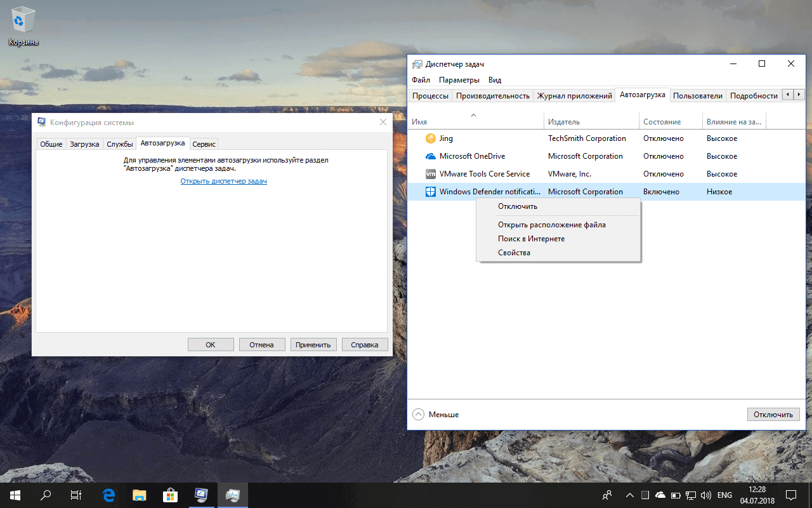
Task: Switch to the Журнал приложений tab
Action: point(574,96)
